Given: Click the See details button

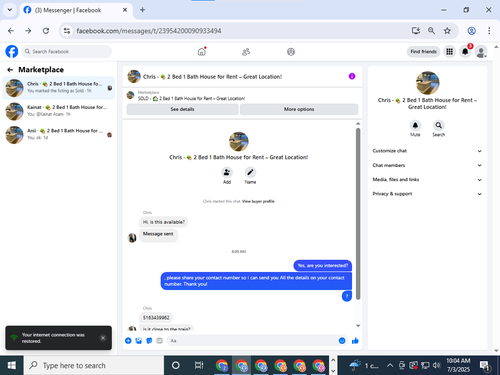Looking at the screenshot, I should coord(182,109).
